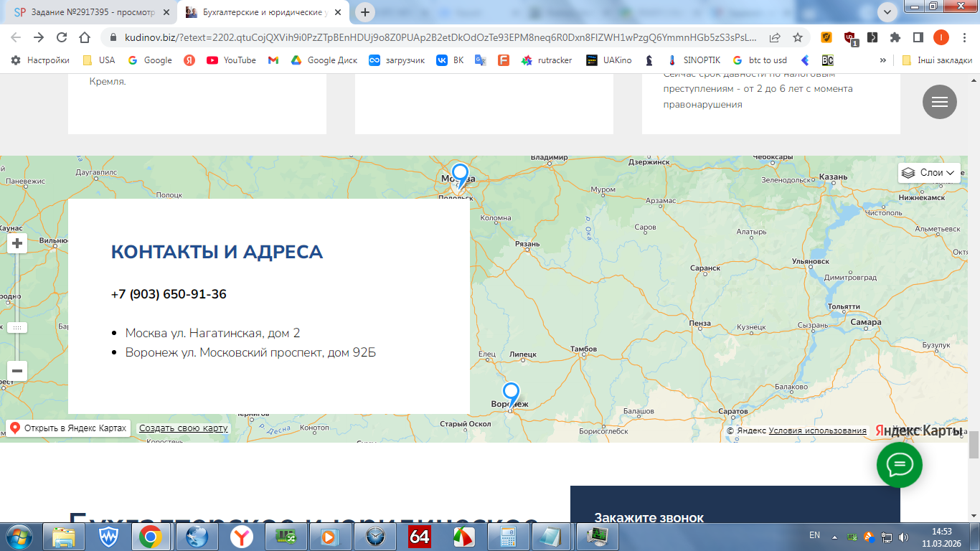
Task: Open the Google bookmark
Action: (x=150, y=60)
